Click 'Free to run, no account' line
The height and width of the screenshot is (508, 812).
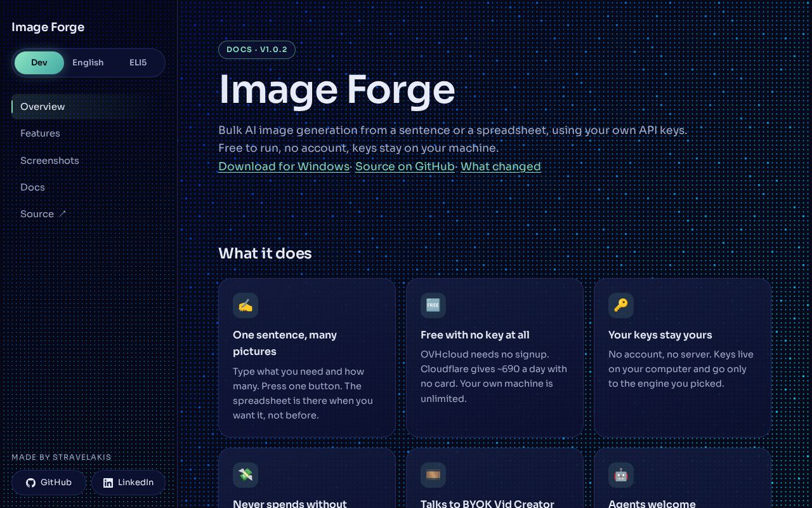[358, 148]
